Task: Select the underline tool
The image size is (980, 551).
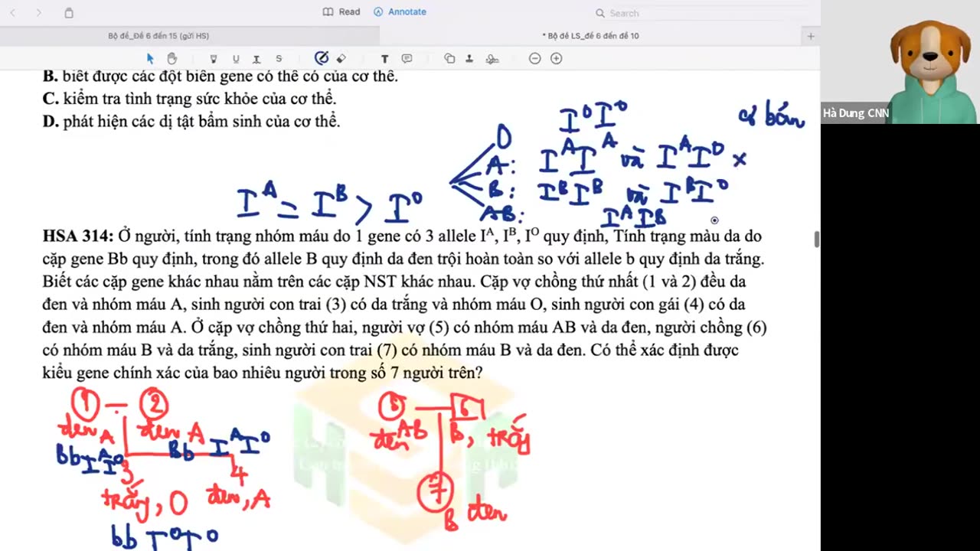Action: [236, 59]
